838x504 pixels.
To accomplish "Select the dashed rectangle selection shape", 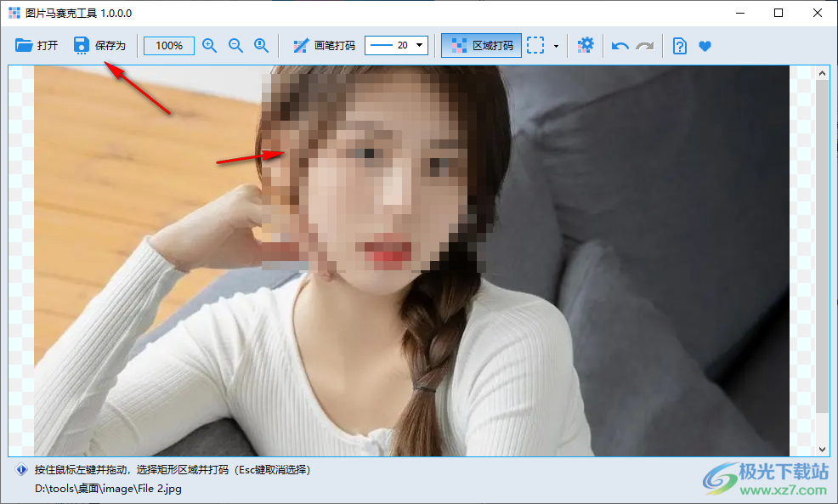I will coord(535,45).
